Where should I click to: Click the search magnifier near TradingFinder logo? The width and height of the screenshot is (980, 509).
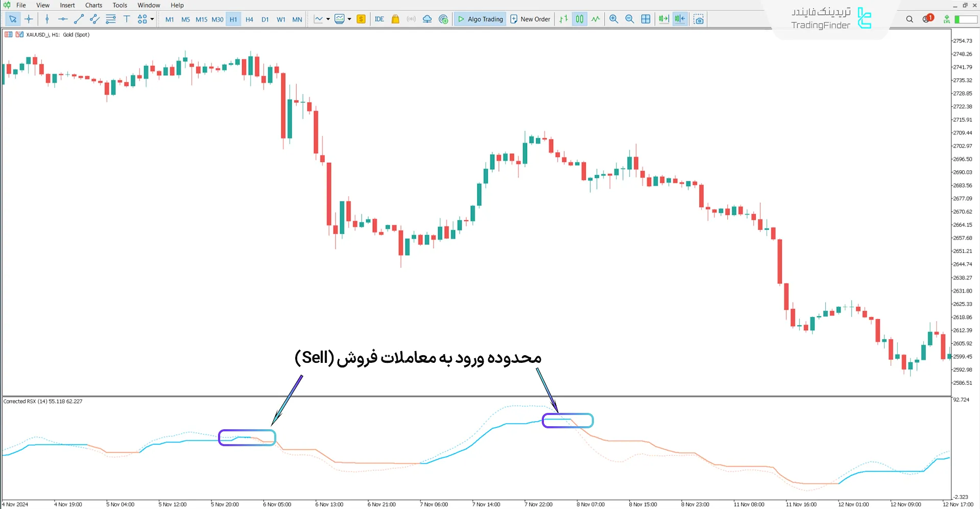910,19
